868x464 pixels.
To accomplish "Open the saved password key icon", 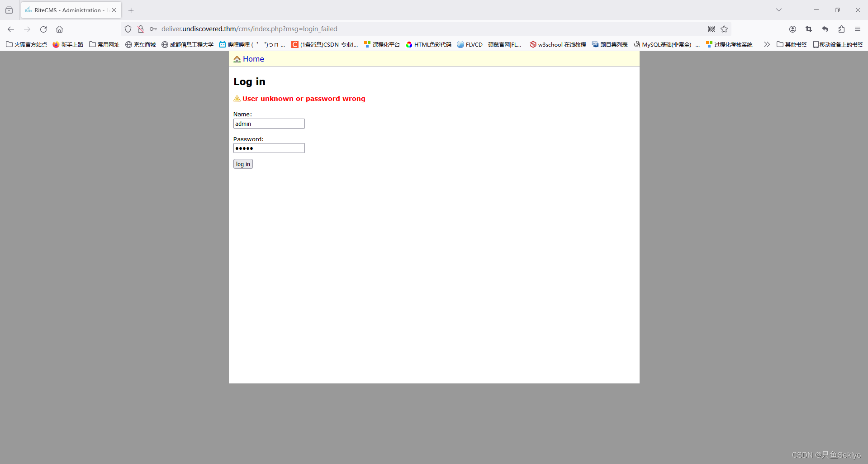I will [153, 29].
